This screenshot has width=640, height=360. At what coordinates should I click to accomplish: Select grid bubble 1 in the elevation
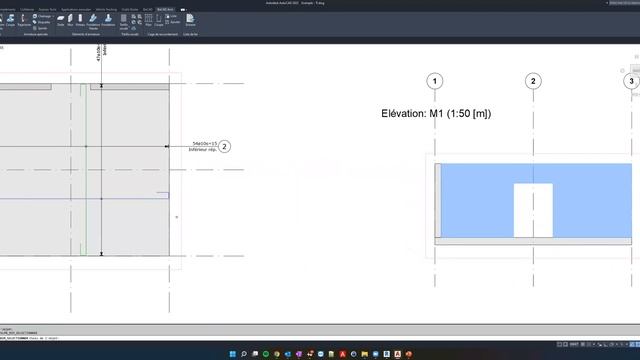435,81
